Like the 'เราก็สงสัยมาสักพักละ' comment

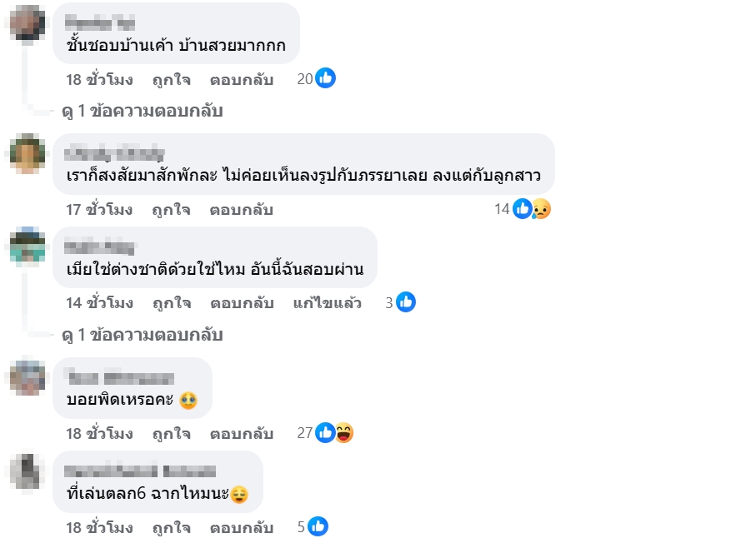pyautogui.click(x=171, y=210)
